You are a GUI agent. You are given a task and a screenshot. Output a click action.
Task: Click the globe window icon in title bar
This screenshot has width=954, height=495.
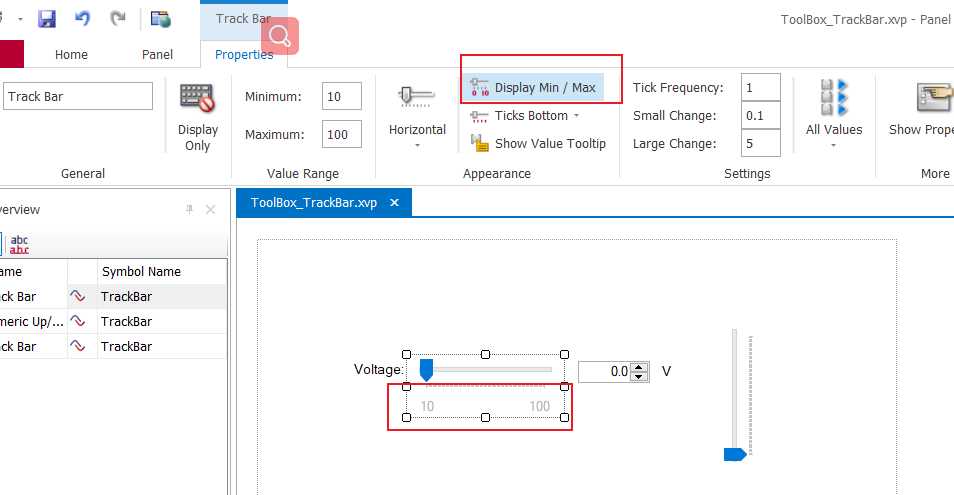pos(160,19)
